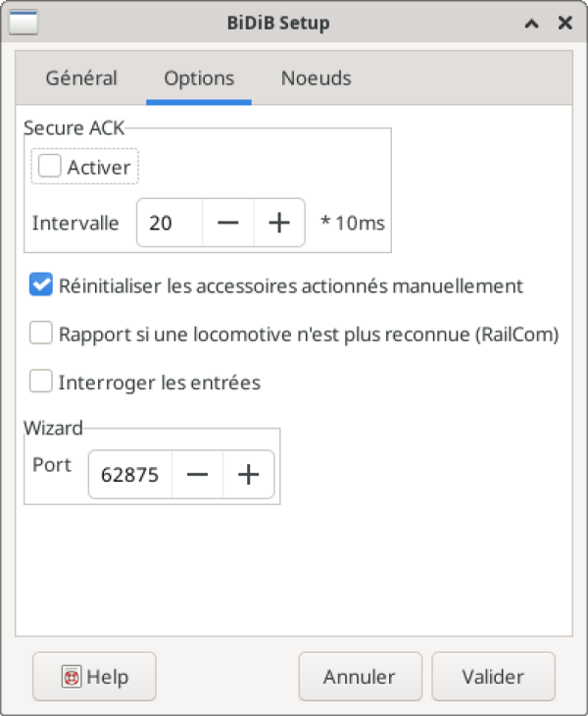Image resolution: width=588 pixels, height=716 pixels.
Task: Increase the Intervalle value with plus
Action: point(279,224)
